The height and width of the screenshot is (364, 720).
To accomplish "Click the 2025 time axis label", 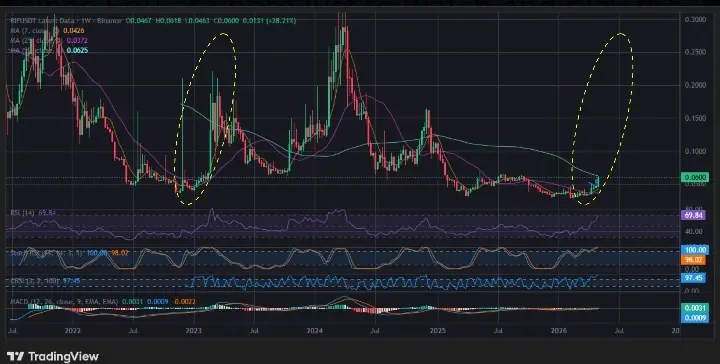I will coord(438,330).
